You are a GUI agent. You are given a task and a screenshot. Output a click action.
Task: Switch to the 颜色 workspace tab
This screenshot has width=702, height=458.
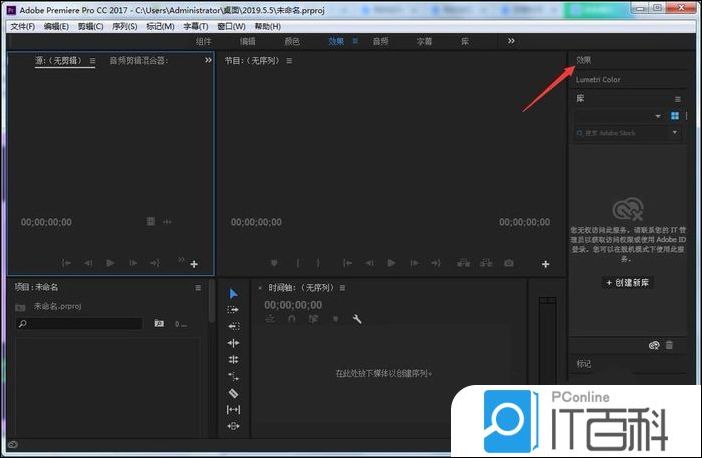coord(292,41)
